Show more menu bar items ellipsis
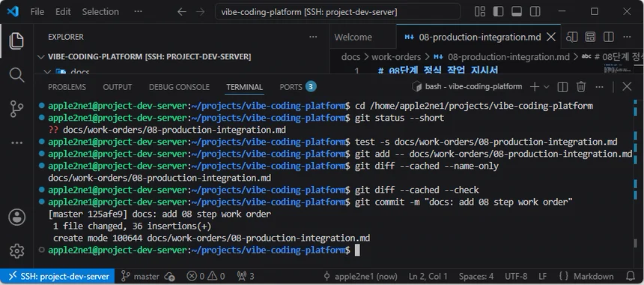Image resolution: width=644 pixels, height=285 pixels. 138,11
